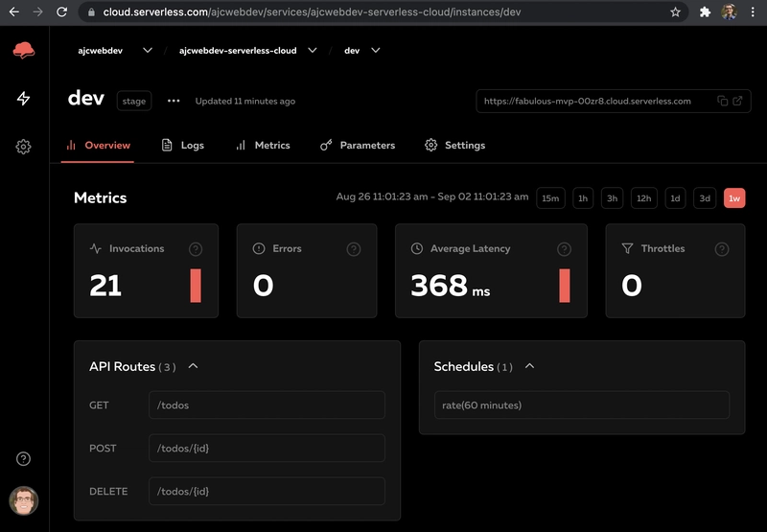This screenshot has height=532, width=767.
Task: Click the ajcwebdev-serverless-cloud breadcrumb label
Action: (x=238, y=51)
